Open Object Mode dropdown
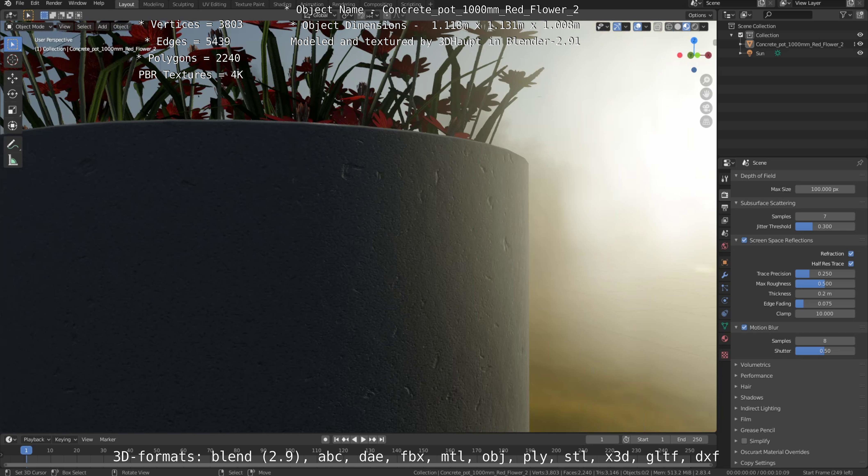Viewport: 868px width, 476px height. [x=29, y=27]
